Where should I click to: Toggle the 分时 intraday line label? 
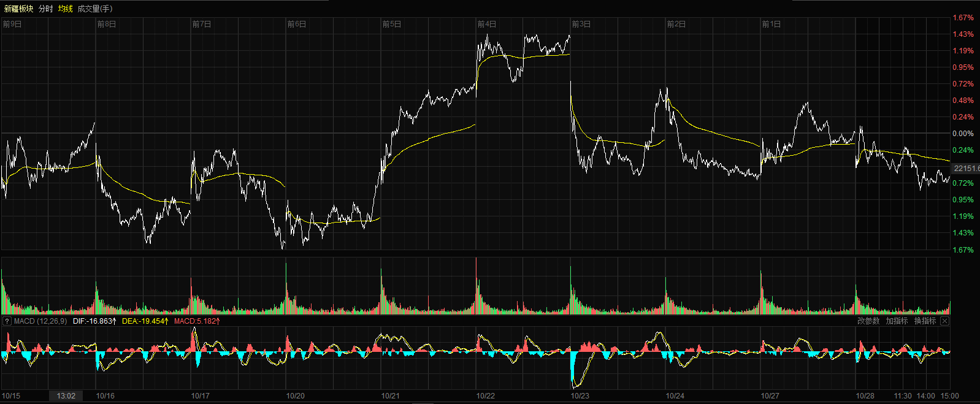[x=46, y=9]
